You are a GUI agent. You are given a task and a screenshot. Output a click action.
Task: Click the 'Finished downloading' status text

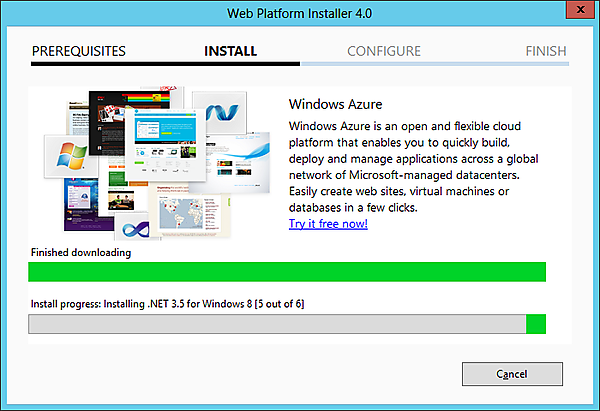tap(81, 253)
